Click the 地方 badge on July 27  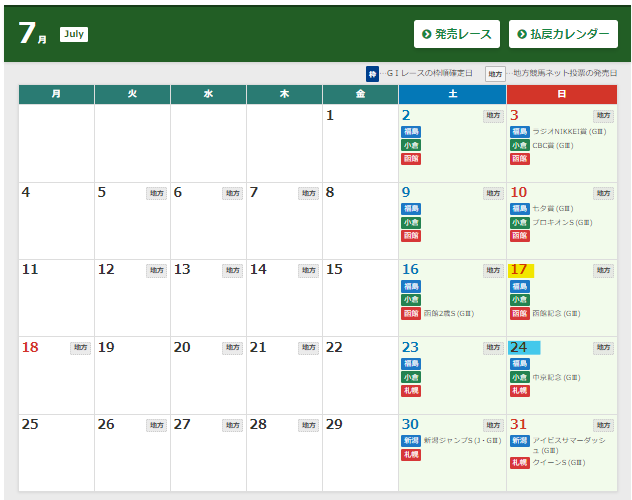coord(233,425)
